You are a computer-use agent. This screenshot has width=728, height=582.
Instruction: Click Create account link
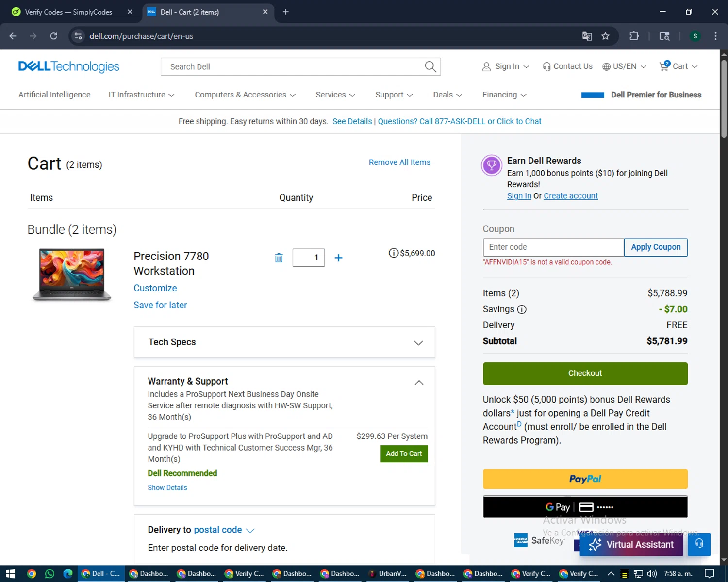pyautogui.click(x=571, y=196)
